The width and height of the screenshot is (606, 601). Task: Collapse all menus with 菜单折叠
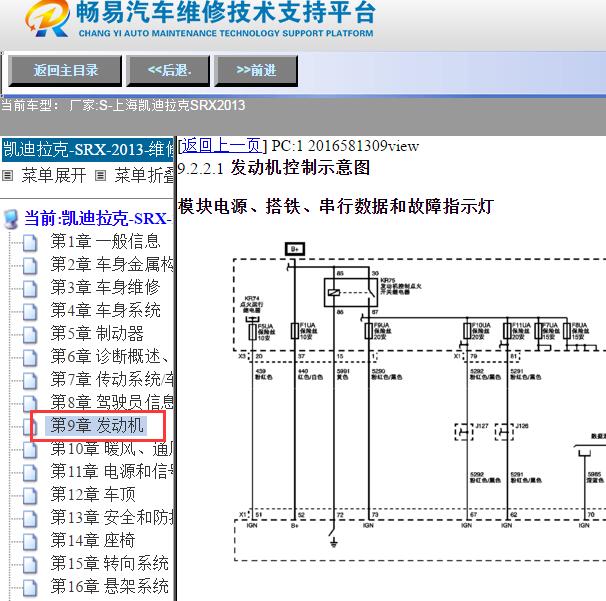click(144, 175)
